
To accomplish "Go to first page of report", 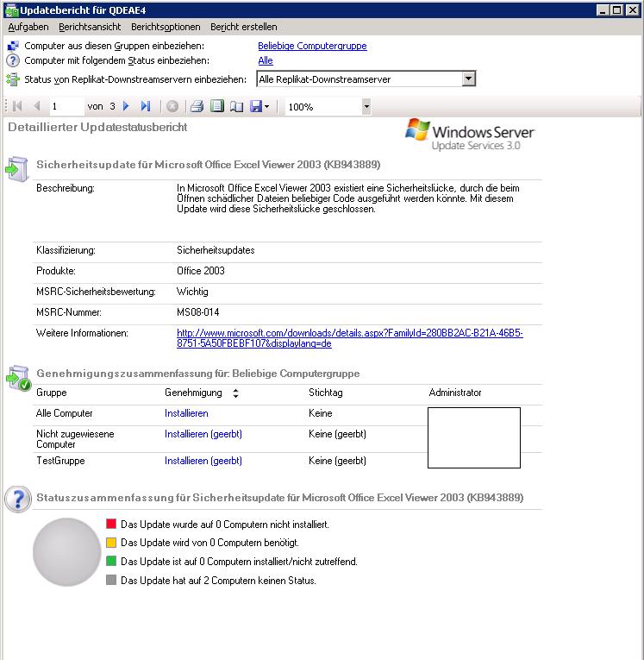I will 17,106.
